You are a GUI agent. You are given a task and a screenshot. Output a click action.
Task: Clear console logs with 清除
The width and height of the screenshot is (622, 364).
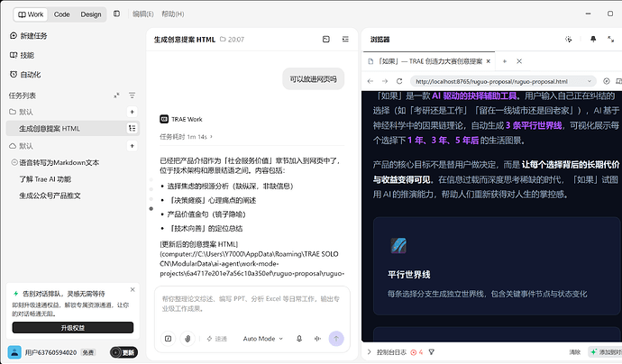[x=575, y=351]
